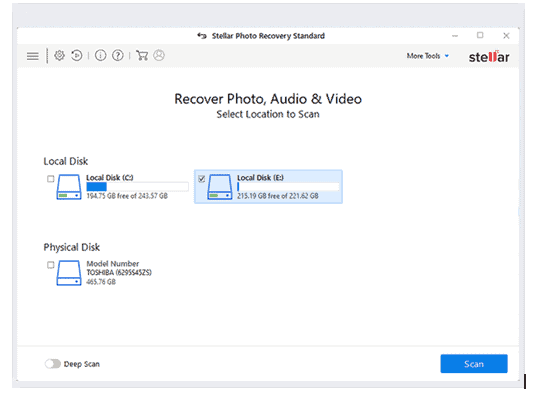
Task: Open settings gear icon
Action: pos(59,55)
